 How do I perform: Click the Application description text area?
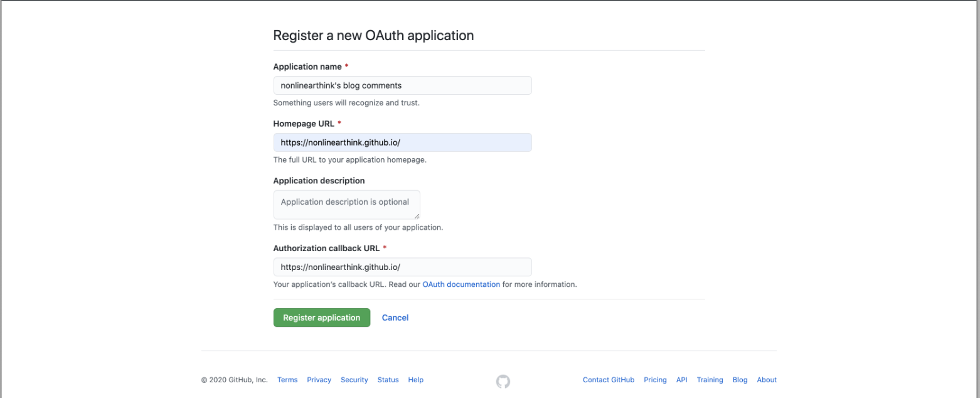[x=346, y=205]
